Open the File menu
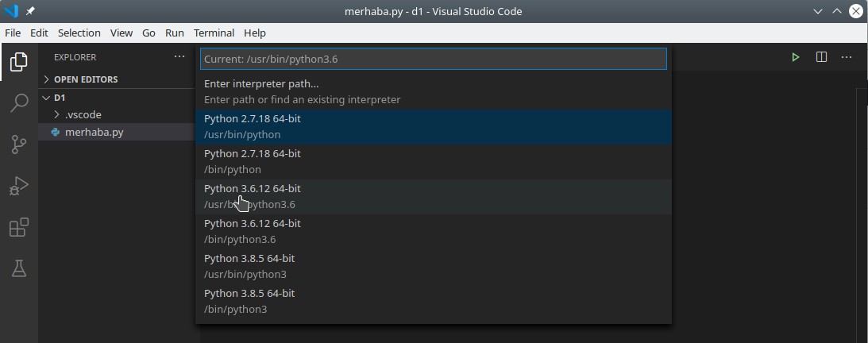The width and height of the screenshot is (868, 343). point(13,33)
